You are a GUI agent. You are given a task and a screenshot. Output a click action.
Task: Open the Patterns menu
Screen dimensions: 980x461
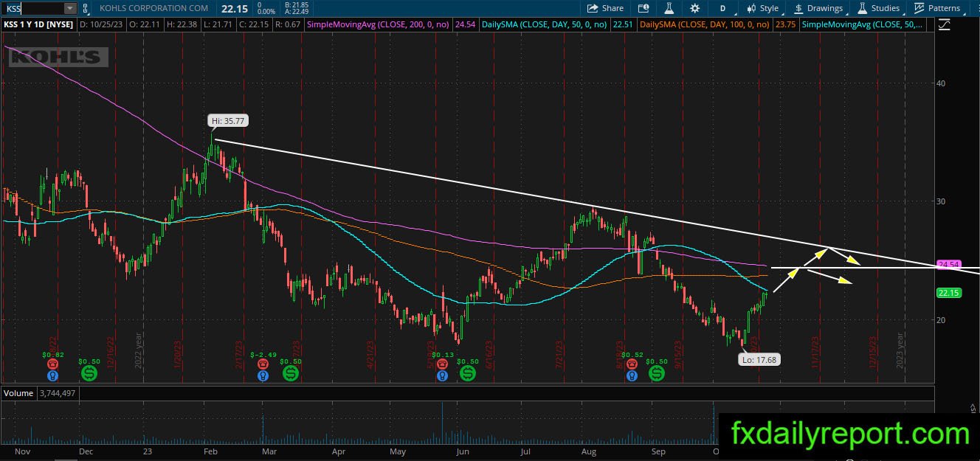(x=937, y=8)
